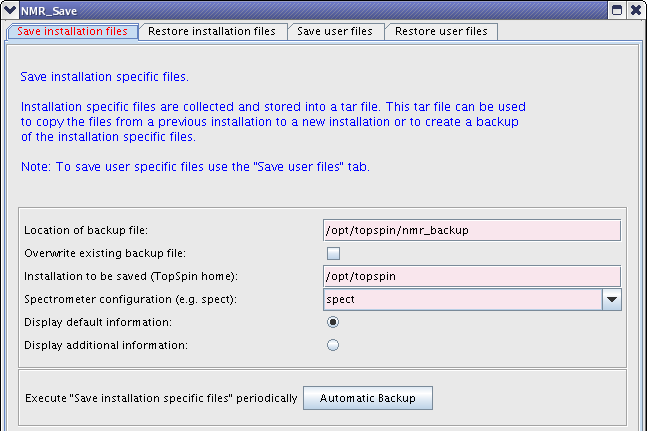
Task: Switch to Save installation files tab
Action: (x=73, y=31)
